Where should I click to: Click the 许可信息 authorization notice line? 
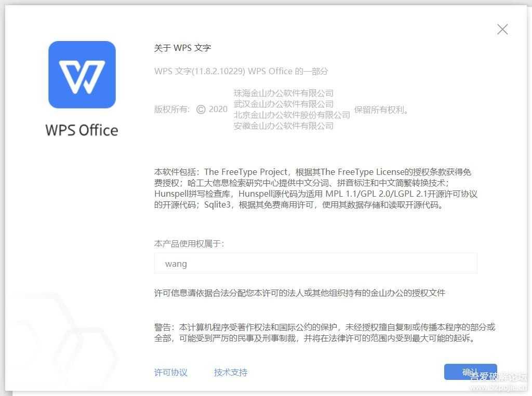[x=299, y=293]
